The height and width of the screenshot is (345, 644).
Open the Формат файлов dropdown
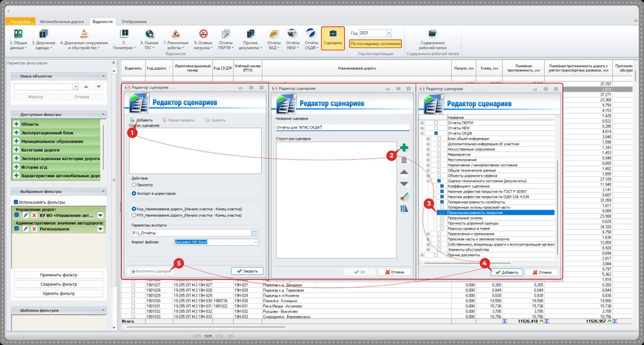click(256, 242)
